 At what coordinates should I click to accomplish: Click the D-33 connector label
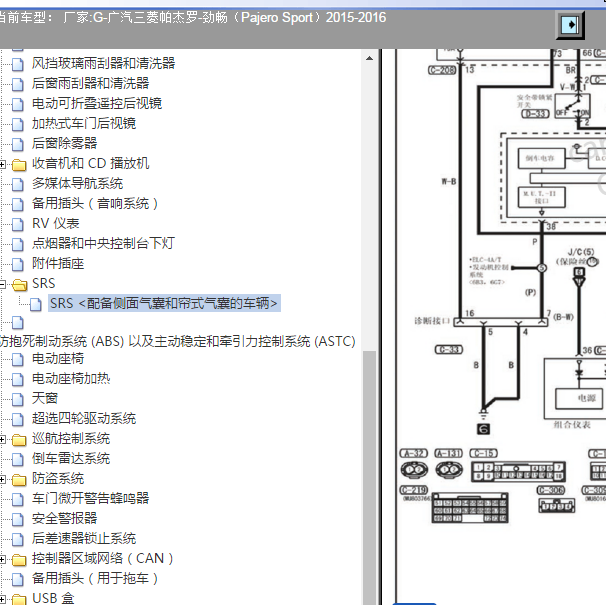pos(535,114)
